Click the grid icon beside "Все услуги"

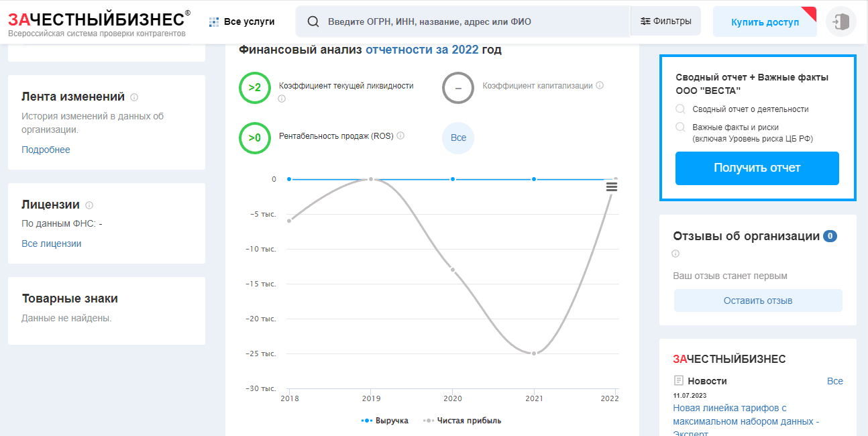(213, 21)
